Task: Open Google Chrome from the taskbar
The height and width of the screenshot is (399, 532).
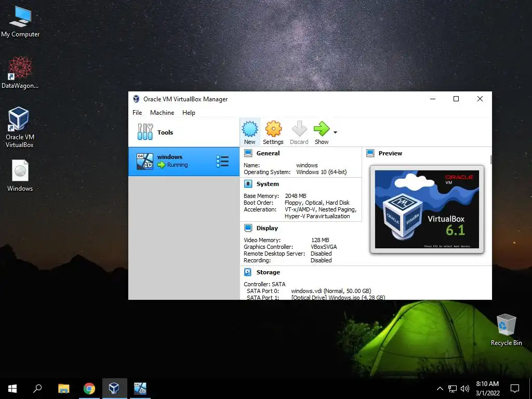Action: pos(89,389)
